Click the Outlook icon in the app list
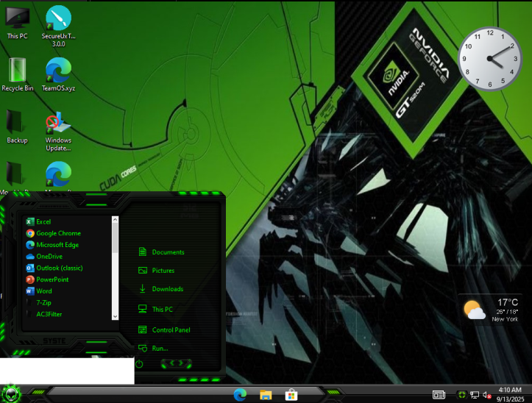Viewport: 532px width, 403px height. 30,268
